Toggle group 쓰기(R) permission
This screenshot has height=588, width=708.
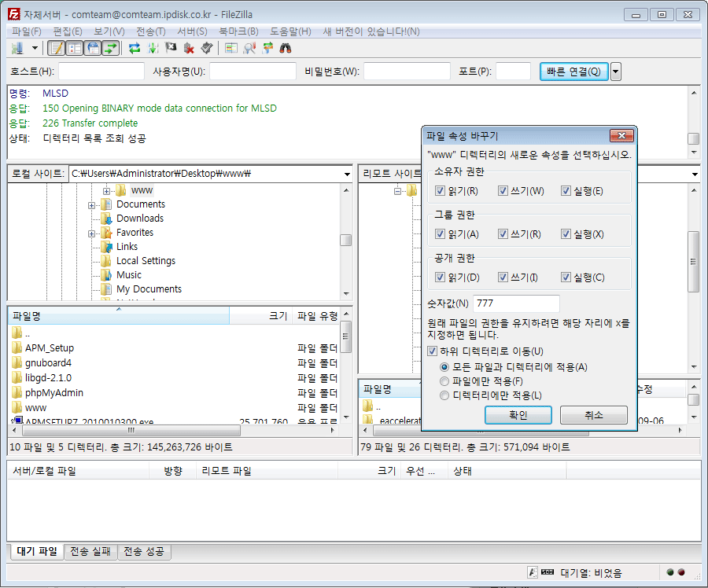503,234
